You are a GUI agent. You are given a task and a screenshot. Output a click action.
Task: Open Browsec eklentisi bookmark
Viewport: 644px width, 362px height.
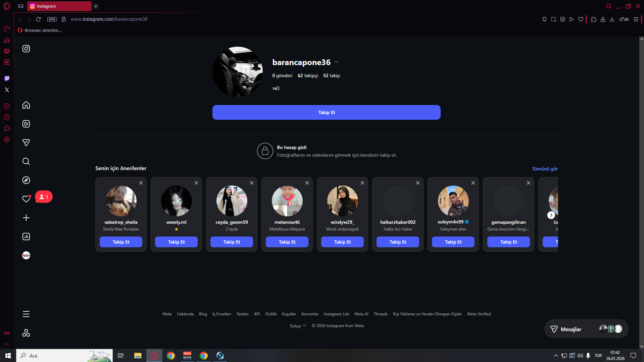click(40, 30)
